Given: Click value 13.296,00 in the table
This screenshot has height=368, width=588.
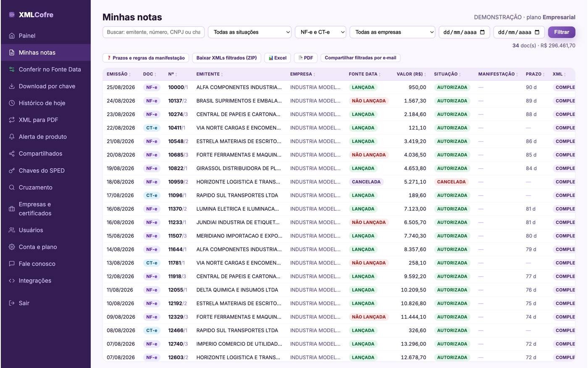Looking at the screenshot, I should [413, 344].
